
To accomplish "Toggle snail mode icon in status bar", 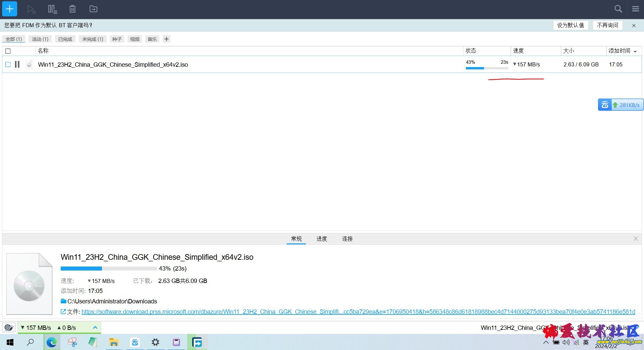I will (9, 328).
